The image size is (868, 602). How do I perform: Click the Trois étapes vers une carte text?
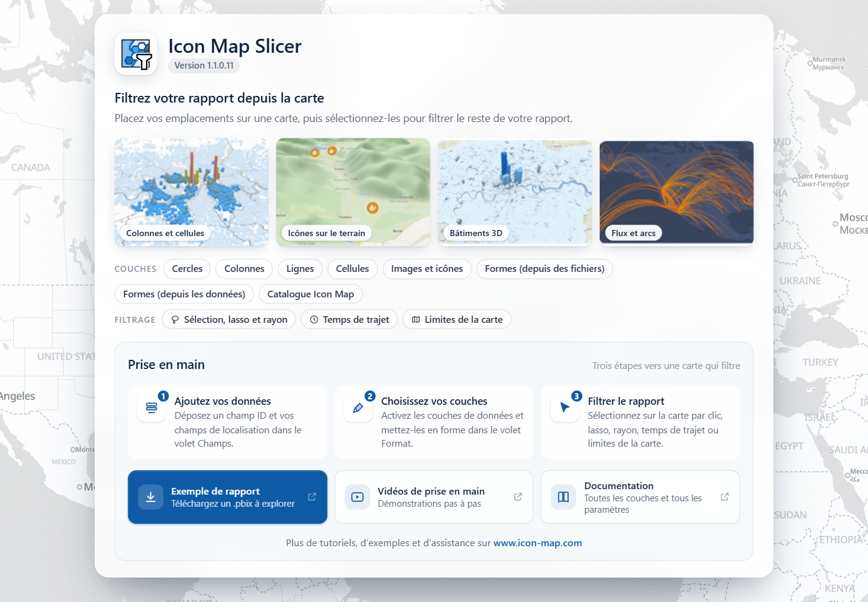pos(666,366)
